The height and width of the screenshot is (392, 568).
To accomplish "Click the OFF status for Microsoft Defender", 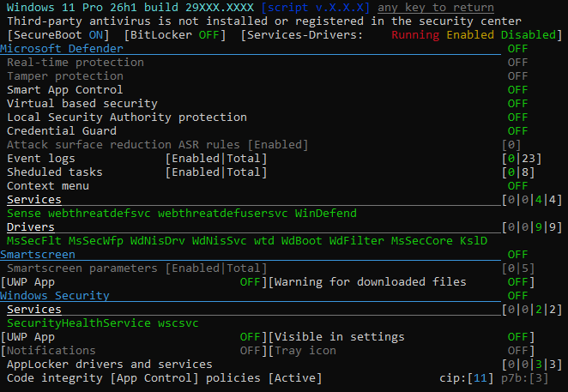I will click(517, 49).
